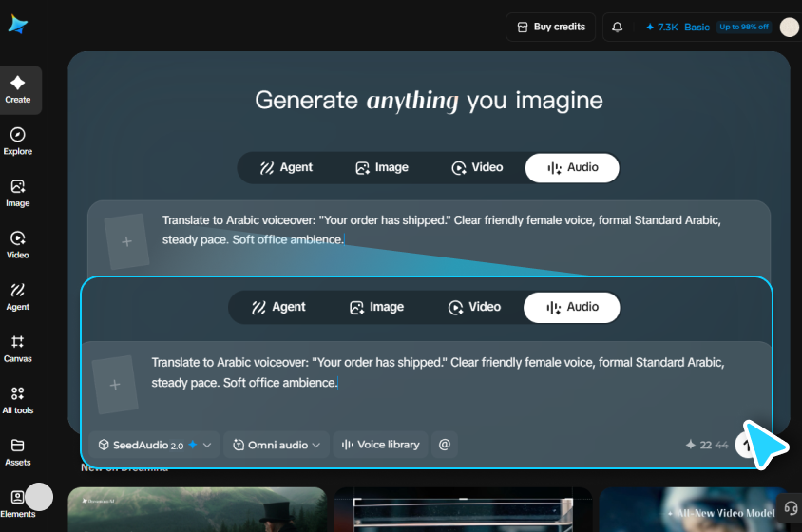Select Audio tab inside the cyan-outlined panel
Image resolution: width=802 pixels, height=532 pixels.
pyautogui.click(x=572, y=307)
